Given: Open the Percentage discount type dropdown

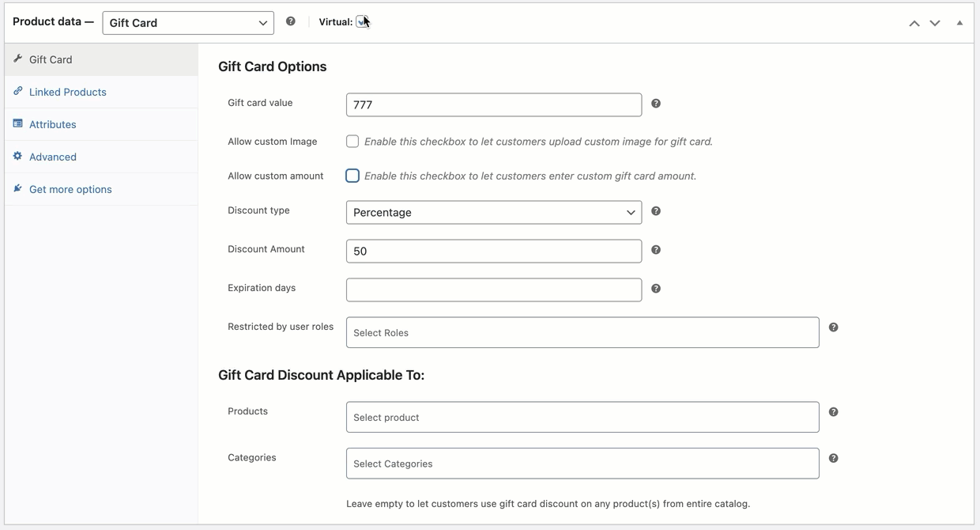Looking at the screenshot, I should click(494, 212).
